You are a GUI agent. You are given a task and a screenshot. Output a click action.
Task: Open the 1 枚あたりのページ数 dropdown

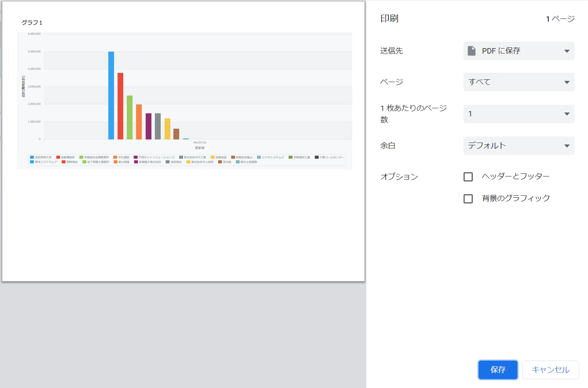[519, 114]
